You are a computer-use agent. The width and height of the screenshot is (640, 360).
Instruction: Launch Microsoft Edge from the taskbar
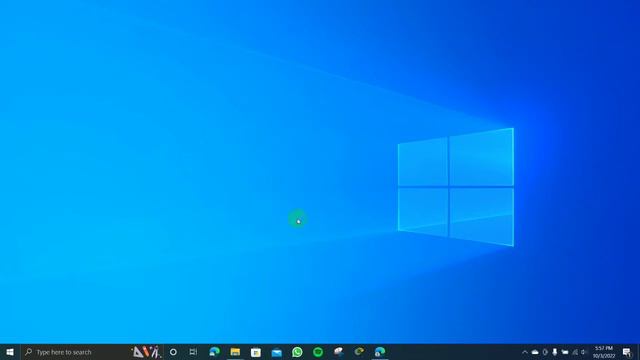click(x=214, y=351)
